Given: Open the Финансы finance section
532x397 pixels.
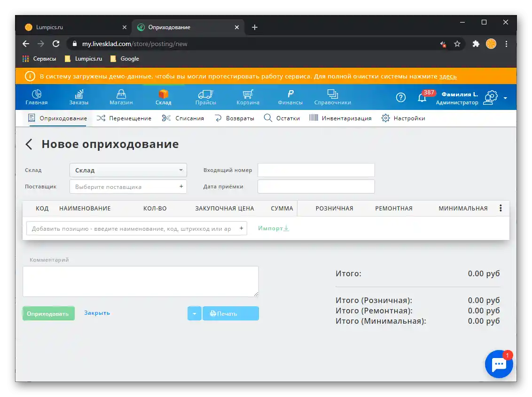Looking at the screenshot, I should coord(289,97).
